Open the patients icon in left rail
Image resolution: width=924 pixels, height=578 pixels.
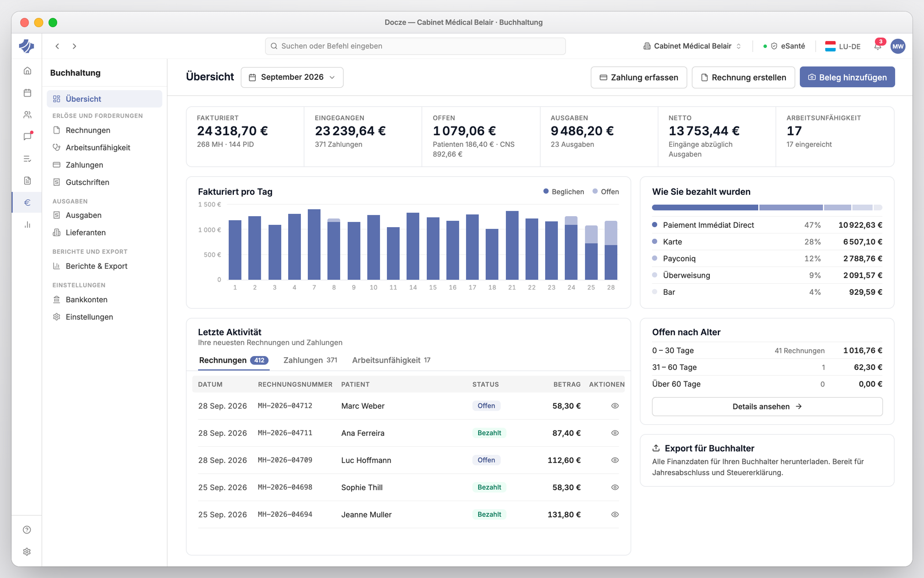point(27,115)
